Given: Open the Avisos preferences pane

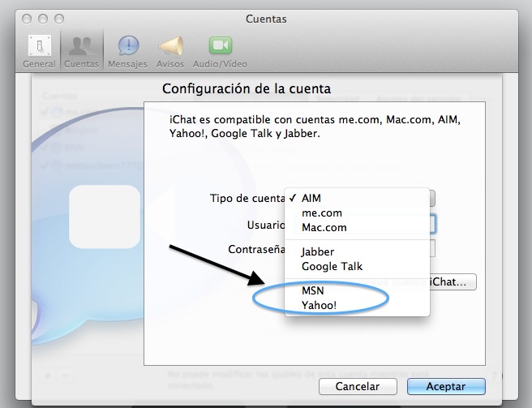Looking at the screenshot, I should click(170, 51).
